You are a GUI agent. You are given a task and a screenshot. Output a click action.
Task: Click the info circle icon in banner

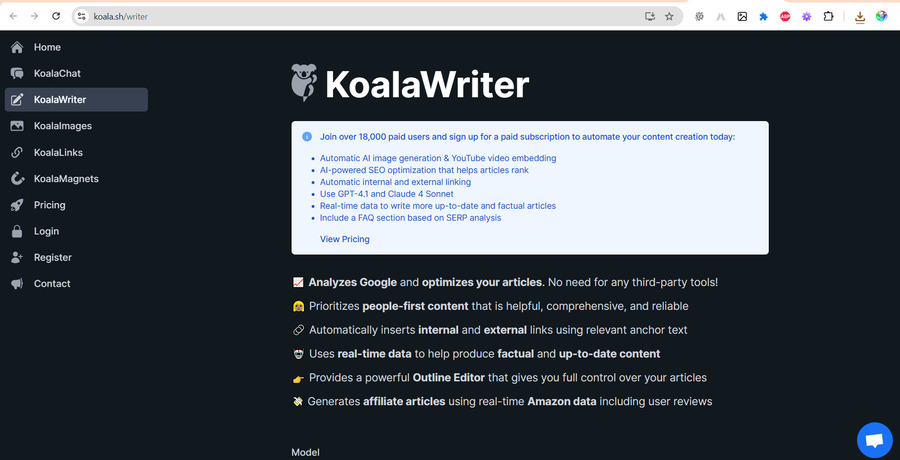point(307,137)
